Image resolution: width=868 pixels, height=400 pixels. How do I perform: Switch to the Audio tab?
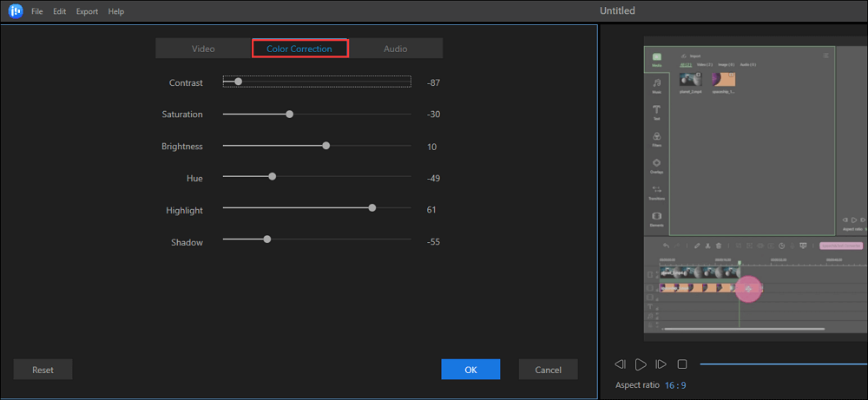click(x=395, y=49)
